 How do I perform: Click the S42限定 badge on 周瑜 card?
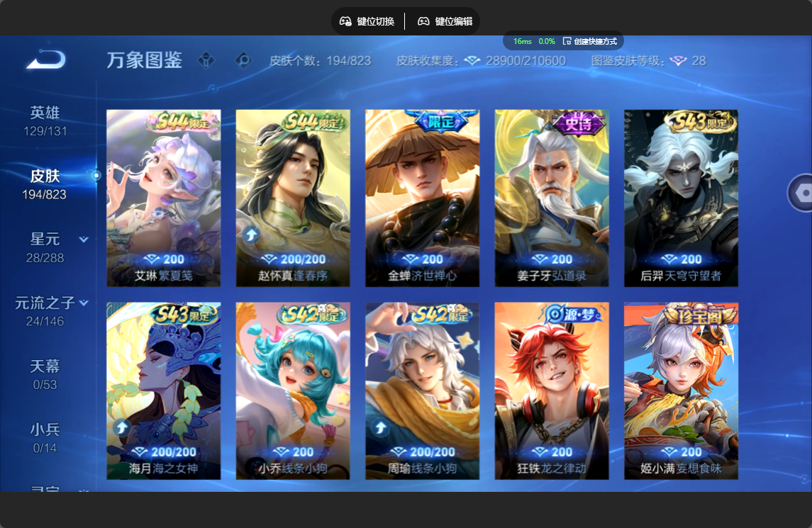(443, 314)
